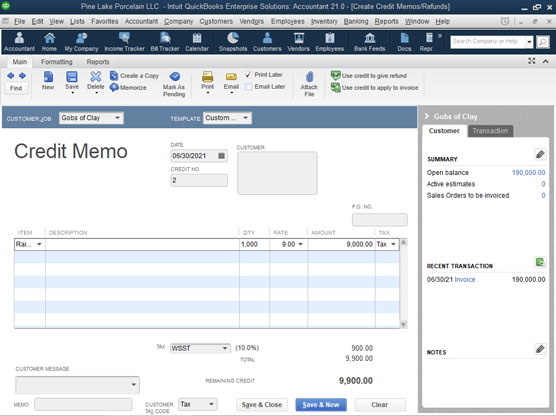Screen dimensions: 556x416
Task: Edit notes pencil icon
Action: point(540,349)
